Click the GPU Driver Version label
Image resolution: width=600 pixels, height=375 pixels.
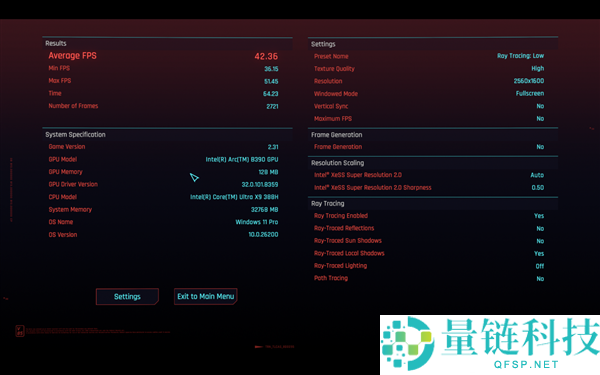click(73, 184)
